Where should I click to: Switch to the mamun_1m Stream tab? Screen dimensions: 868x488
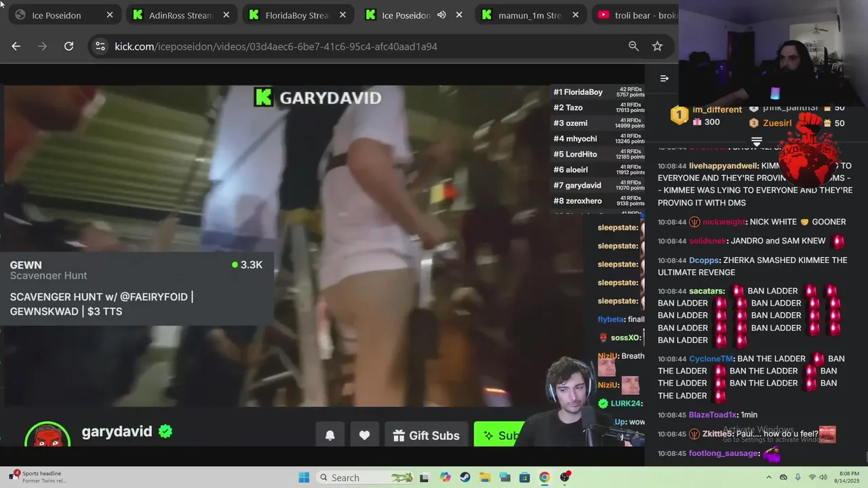[x=530, y=15]
